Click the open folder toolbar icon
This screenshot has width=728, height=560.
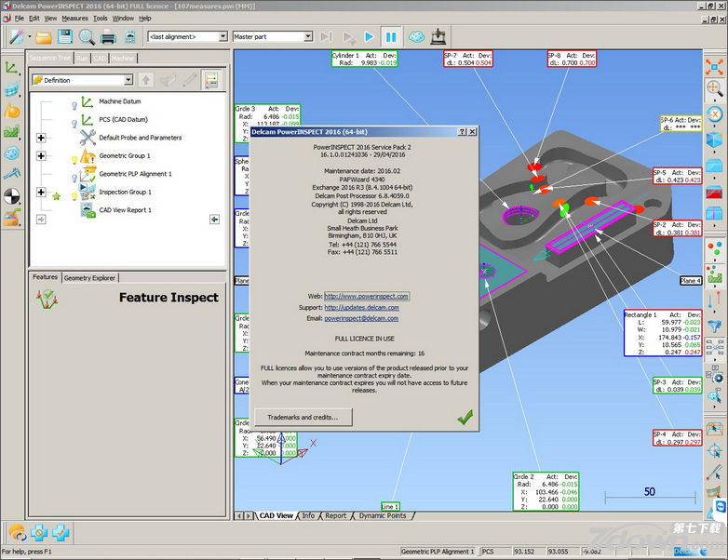pyautogui.click(x=44, y=36)
